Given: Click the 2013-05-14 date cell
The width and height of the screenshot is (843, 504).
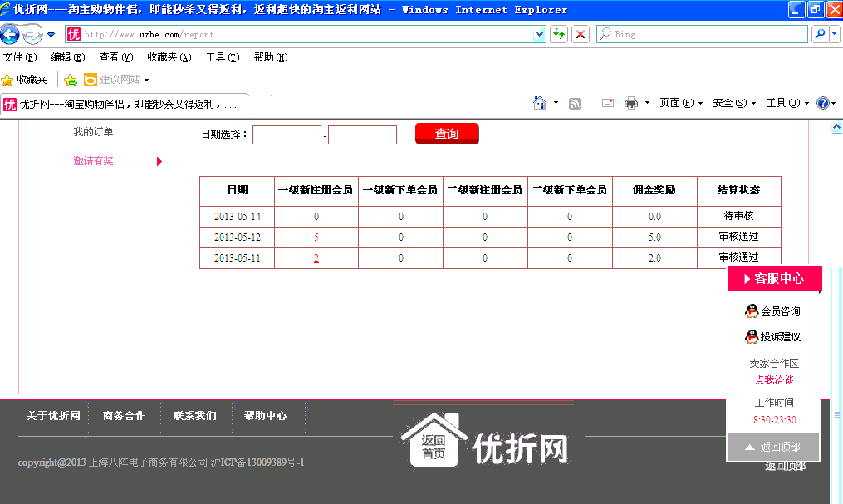Looking at the screenshot, I should click(x=237, y=217).
